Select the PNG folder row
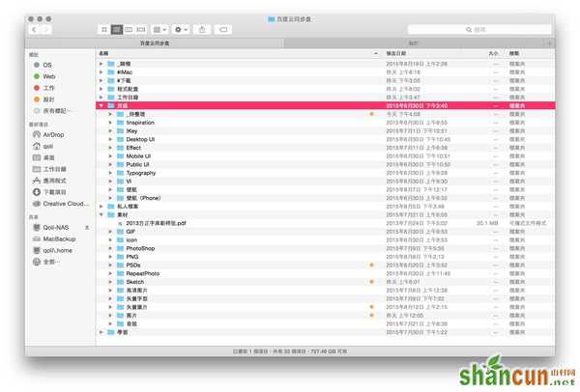This screenshot has width=580, height=392. click(x=326, y=257)
